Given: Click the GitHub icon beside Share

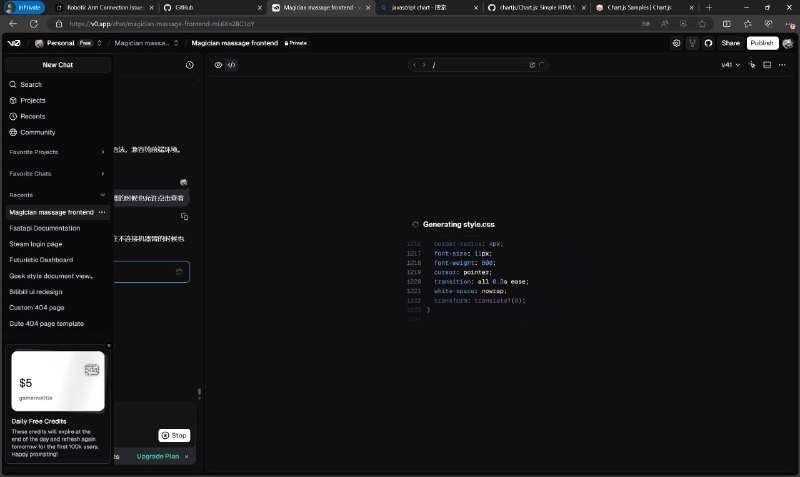Looking at the screenshot, I should coord(708,43).
